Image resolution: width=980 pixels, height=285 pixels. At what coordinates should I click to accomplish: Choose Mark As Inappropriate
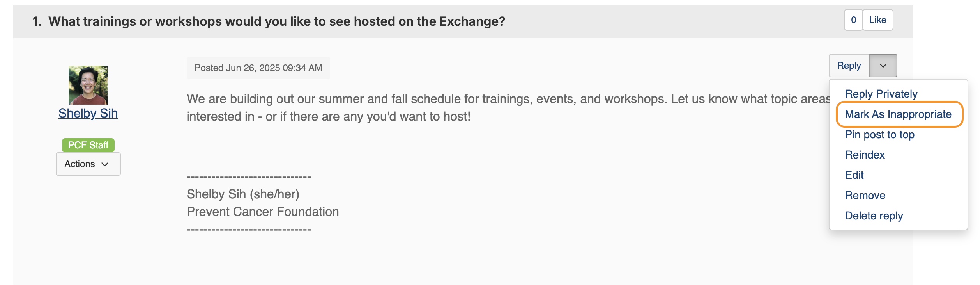(x=898, y=114)
